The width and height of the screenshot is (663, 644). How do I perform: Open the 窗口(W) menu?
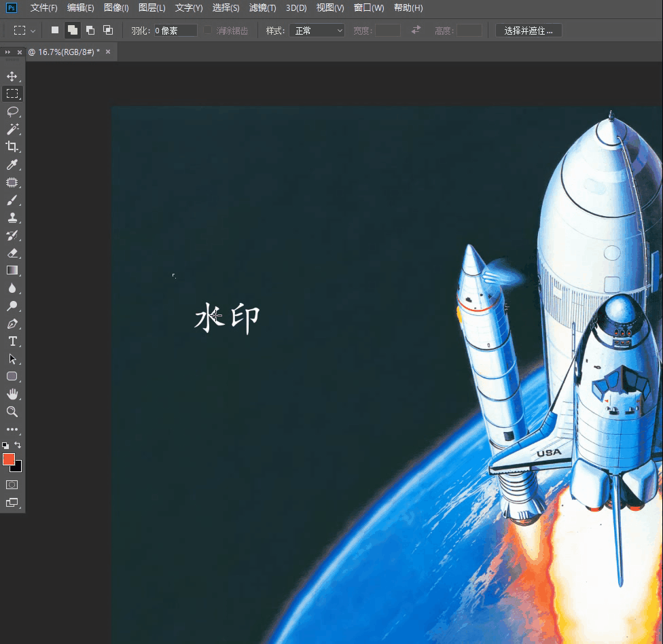pyautogui.click(x=369, y=8)
